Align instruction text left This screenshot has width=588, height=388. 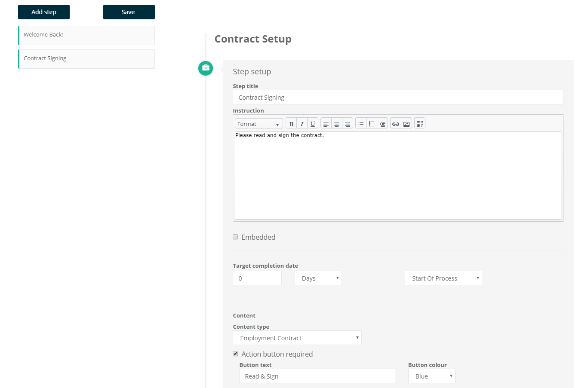pyautogui.click(x=326, y=124)
